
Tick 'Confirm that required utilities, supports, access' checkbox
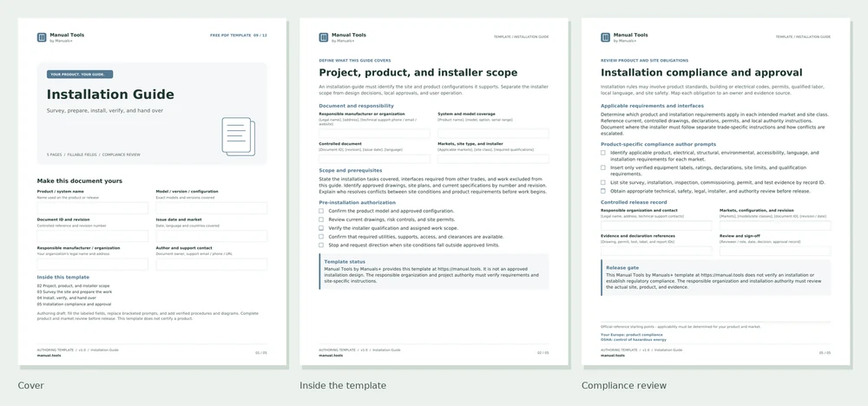[x=321, y=236]
